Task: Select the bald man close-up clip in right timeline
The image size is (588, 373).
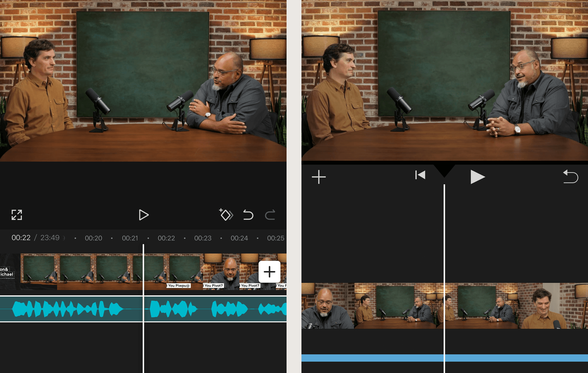Action: click(x=328, y=306)
